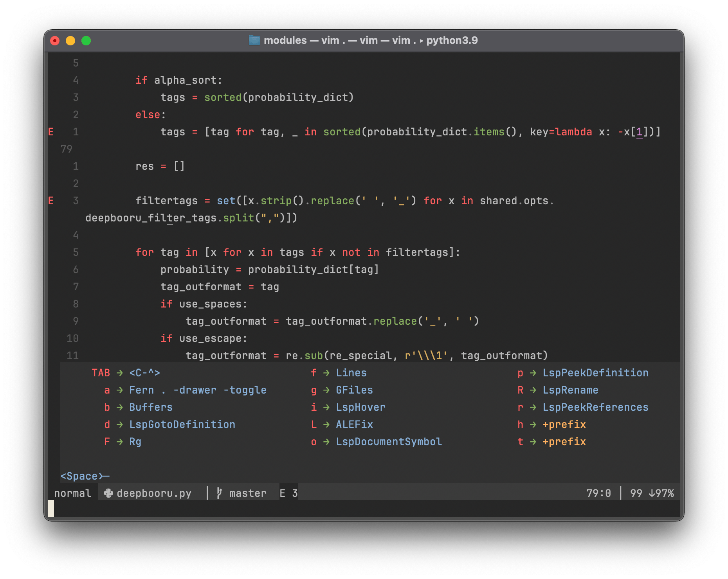Expand the t → +prefix group

pyautogui.click(x=552, y=442)
